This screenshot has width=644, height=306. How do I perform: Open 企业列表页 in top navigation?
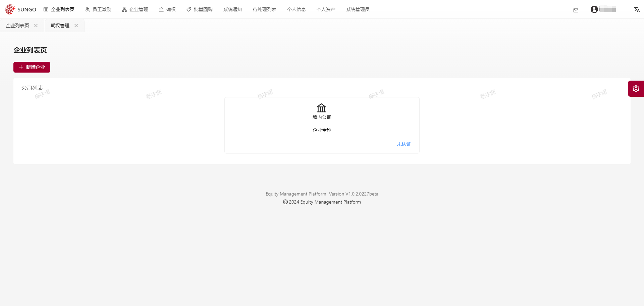[x=59, y=9]
